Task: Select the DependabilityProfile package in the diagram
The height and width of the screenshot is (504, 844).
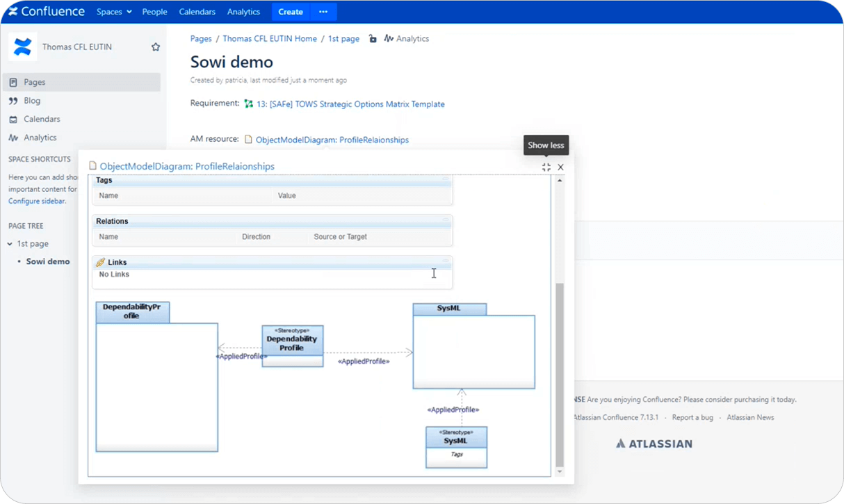Action: coord(156,377)
